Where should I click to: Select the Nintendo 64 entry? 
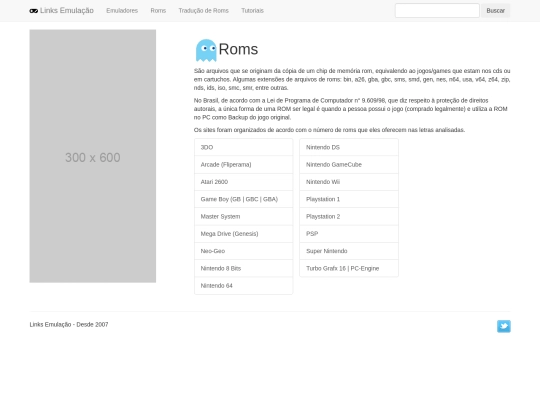pyautogui.click(x=243, y=285)
